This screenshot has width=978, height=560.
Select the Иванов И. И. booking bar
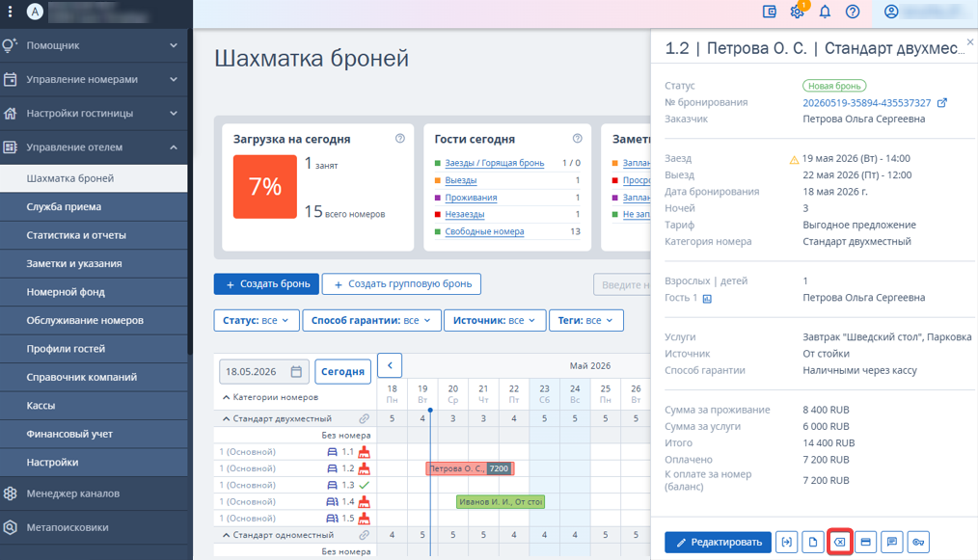(501, 501)
